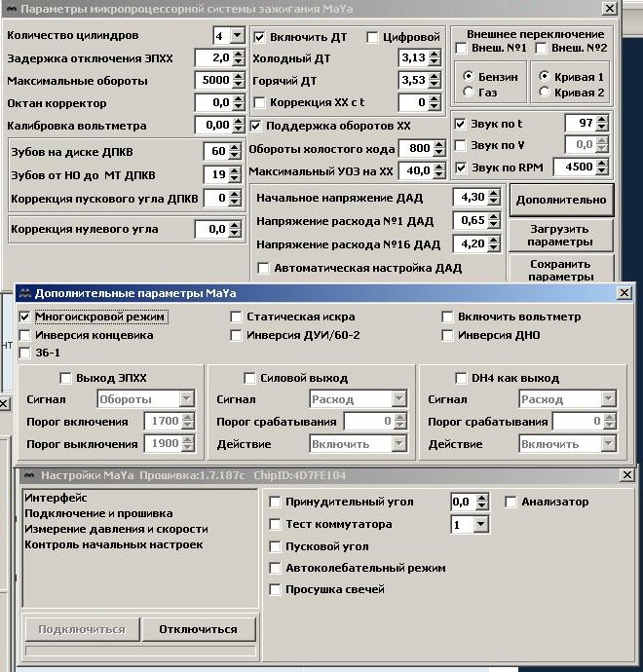Close the Дополнительные параметры MaYa dialog
The height and width of the screenshot is (672, 643).
click(x=624, y=293)
